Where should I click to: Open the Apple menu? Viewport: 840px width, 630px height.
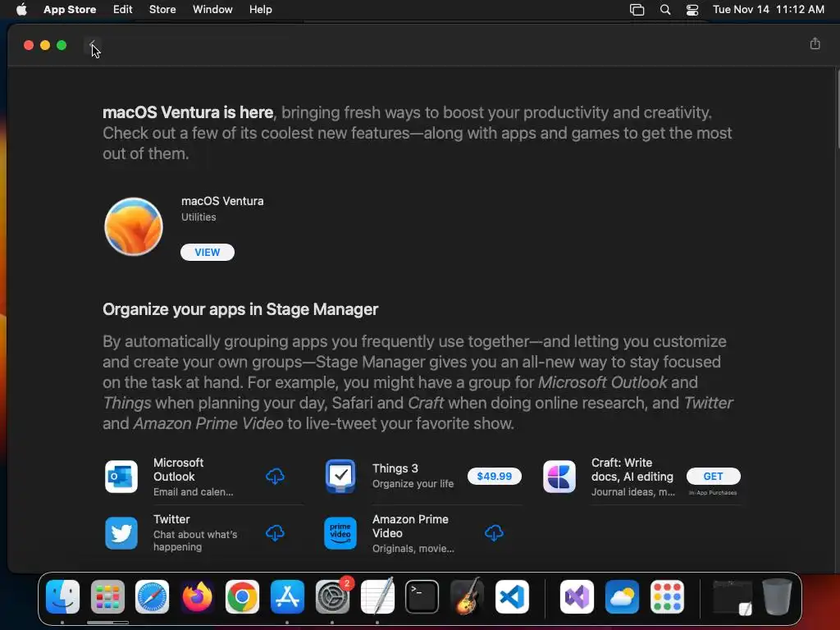(x=21, y=9)
